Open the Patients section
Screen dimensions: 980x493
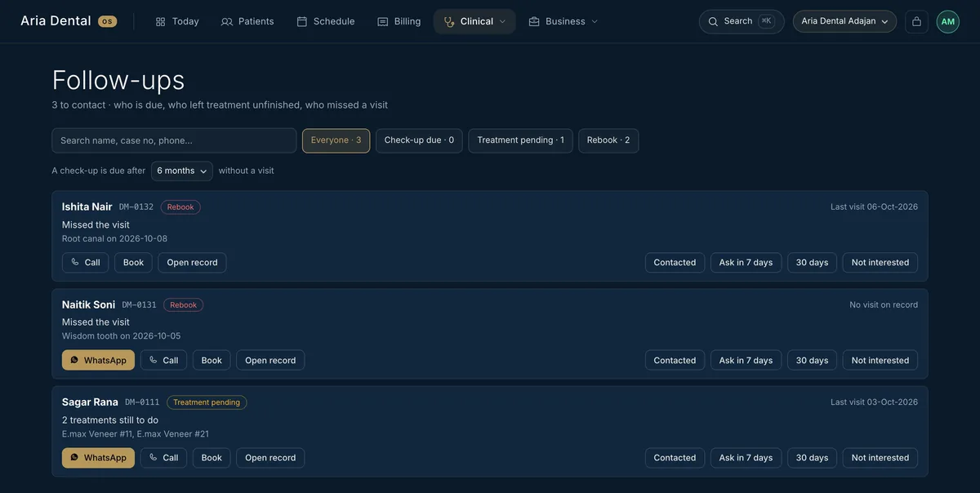click(x=247, y=21)
